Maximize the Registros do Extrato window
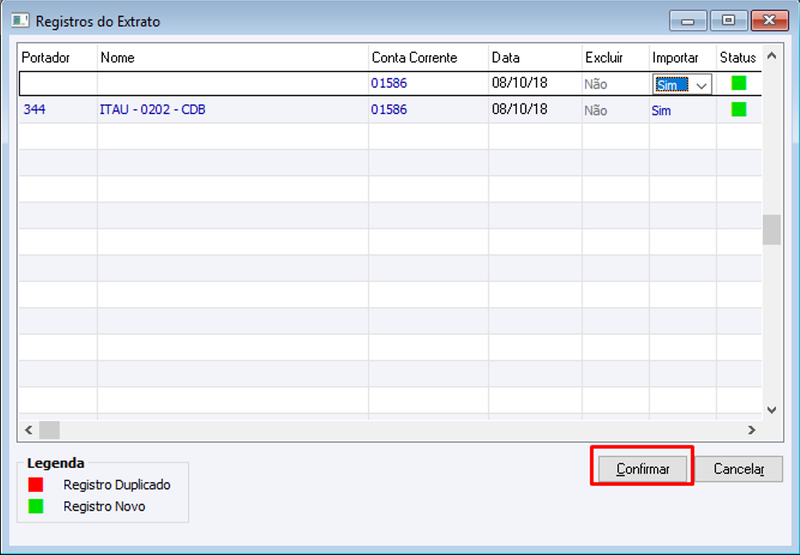This screenshot has width=800, height=555. click(x=729, y=21)
